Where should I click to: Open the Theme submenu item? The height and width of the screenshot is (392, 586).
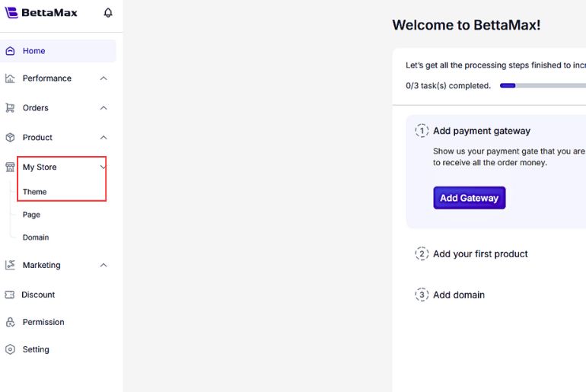coord(35,192)
